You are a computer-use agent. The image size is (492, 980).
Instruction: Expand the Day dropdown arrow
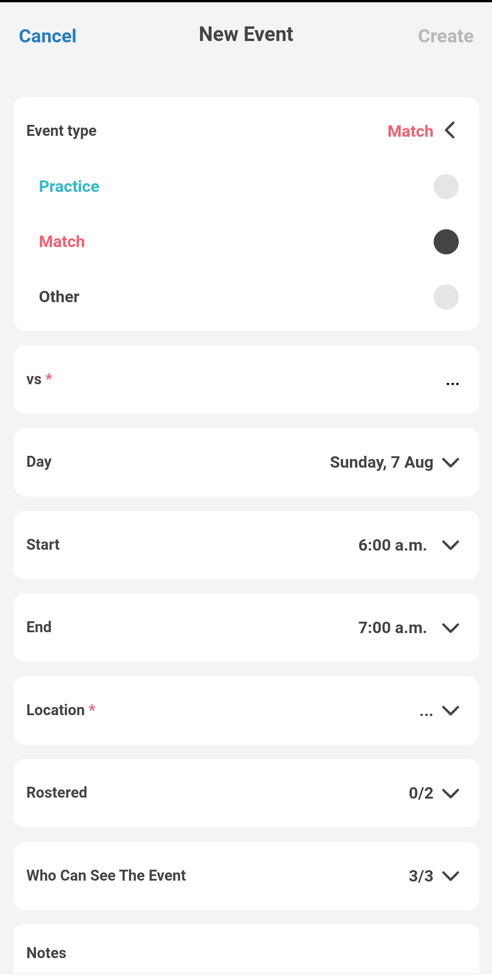[451, 463]
